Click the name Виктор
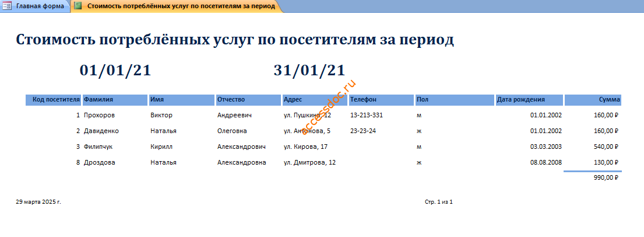 point(161,115)
